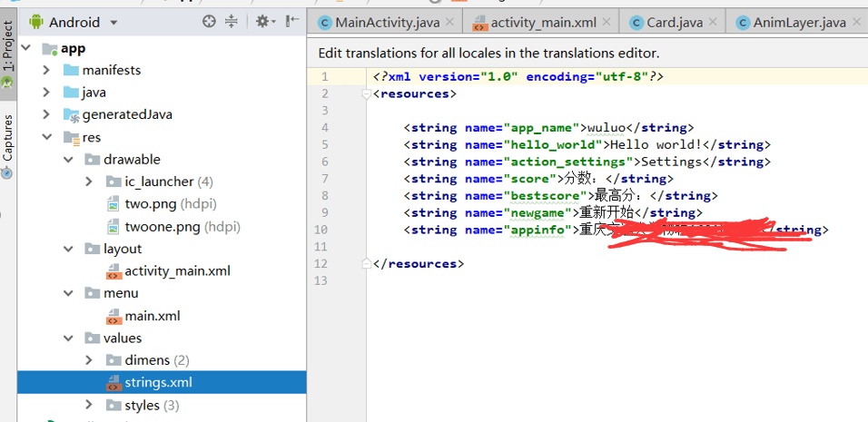Switch to the AnimLayer.java tab
The width and height of the screenshot is (868, 422).
tap(799, 23)
